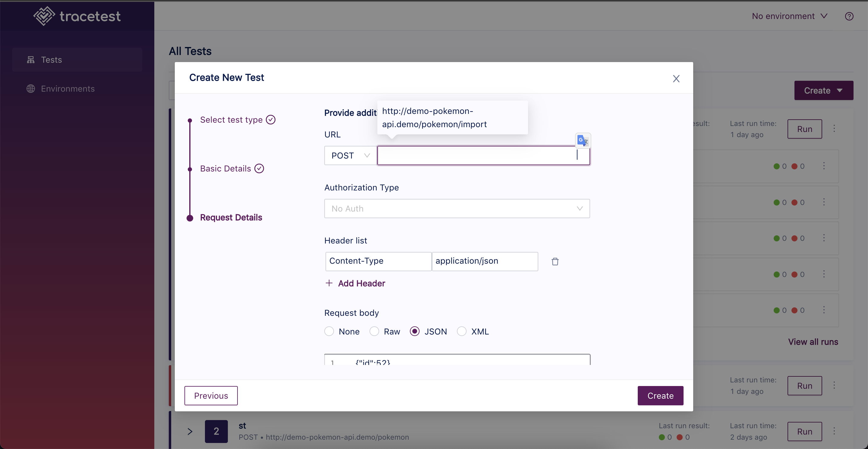The width and height of the screenshot is (868, 449).
Task: Select Raw request body option
Action: tap(374, 331)
